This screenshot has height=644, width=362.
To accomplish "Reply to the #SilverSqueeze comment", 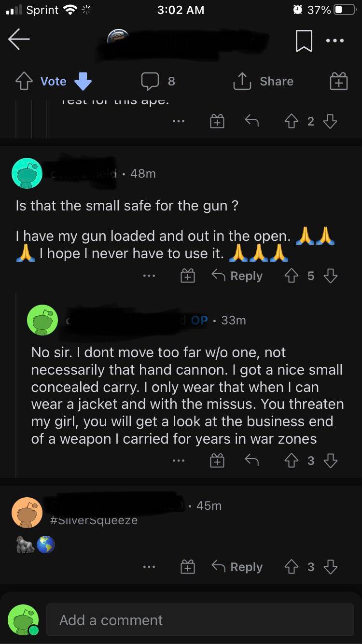I will click(x=237, y=567).
